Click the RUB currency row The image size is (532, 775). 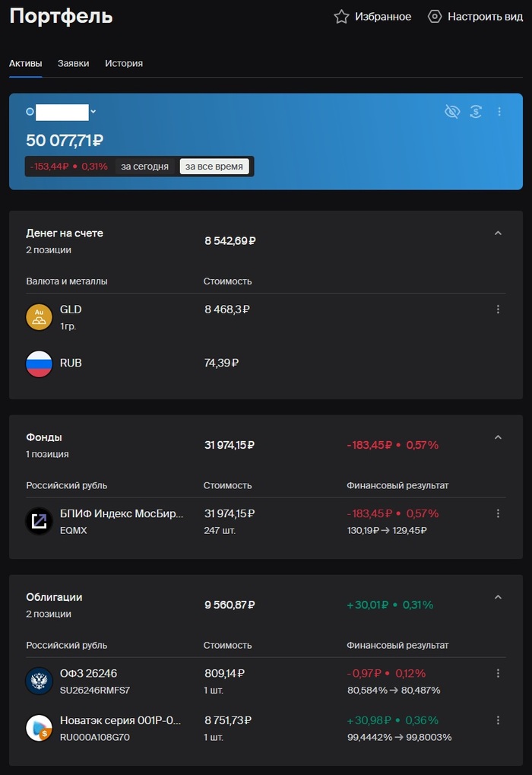pos(71,364)
